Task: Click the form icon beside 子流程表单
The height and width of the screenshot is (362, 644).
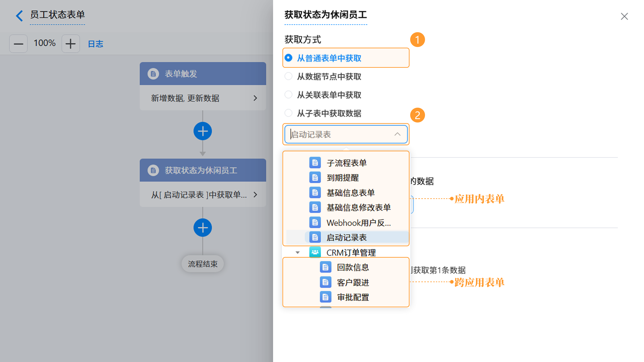Action: (x=315, y=163)
